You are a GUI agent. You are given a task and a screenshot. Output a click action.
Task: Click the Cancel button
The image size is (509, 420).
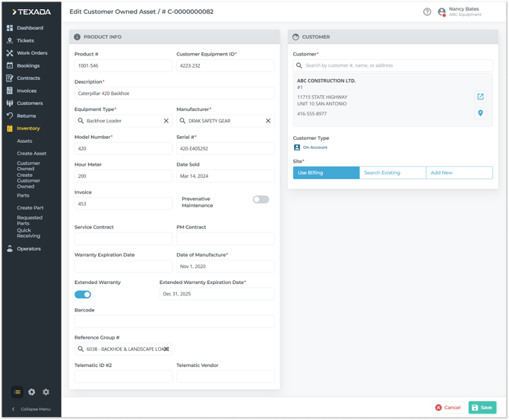coord(447,408)
